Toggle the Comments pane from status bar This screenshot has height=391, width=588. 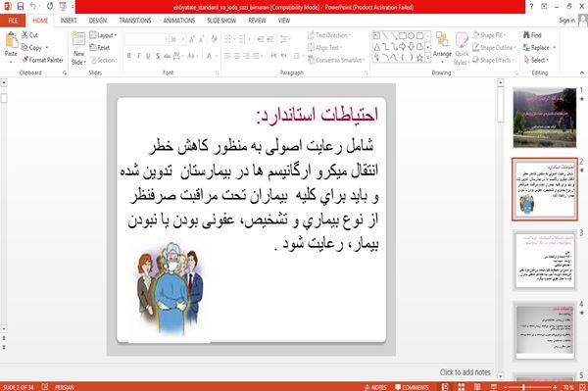coord(412,387)
